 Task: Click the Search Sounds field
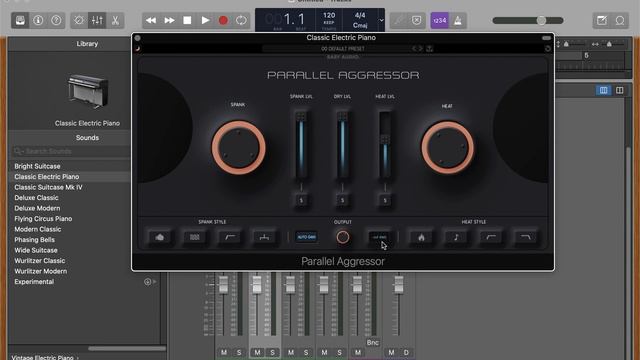pos(71,151)
